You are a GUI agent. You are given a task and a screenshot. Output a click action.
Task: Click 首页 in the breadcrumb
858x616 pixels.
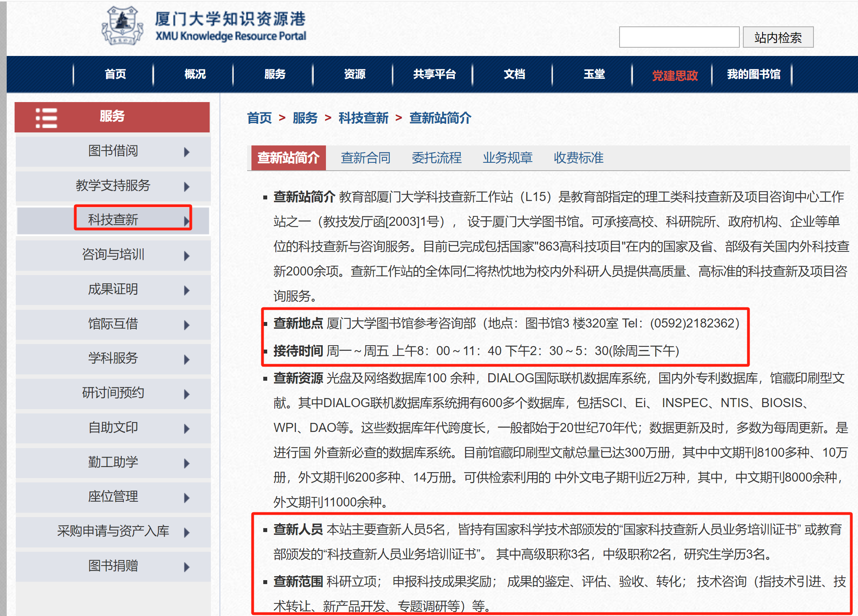pos(259,118)
